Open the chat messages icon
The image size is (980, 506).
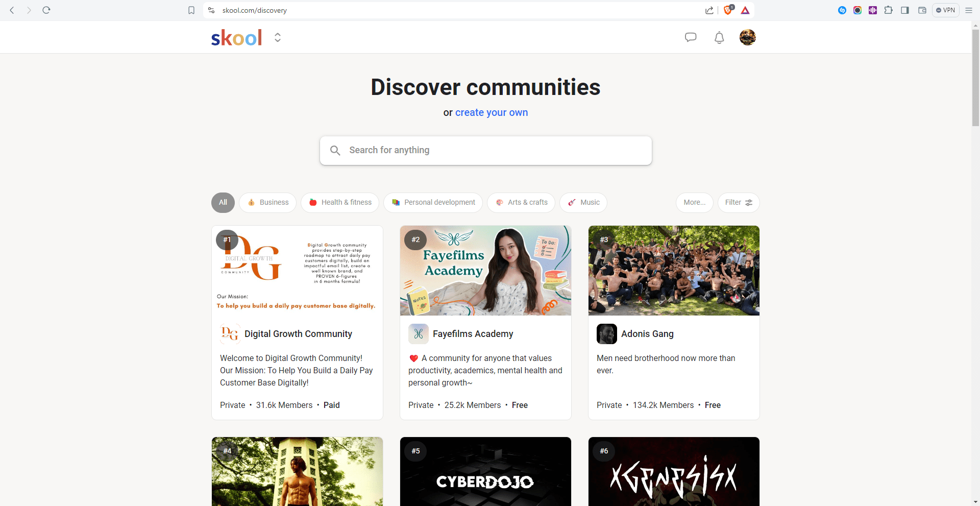[x=691, y=37]
